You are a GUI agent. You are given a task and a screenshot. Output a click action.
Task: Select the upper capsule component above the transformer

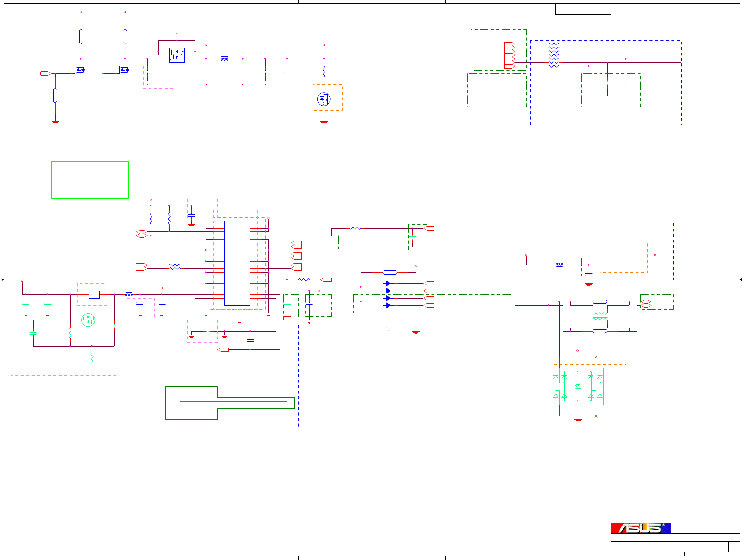(x=600, y=302)
